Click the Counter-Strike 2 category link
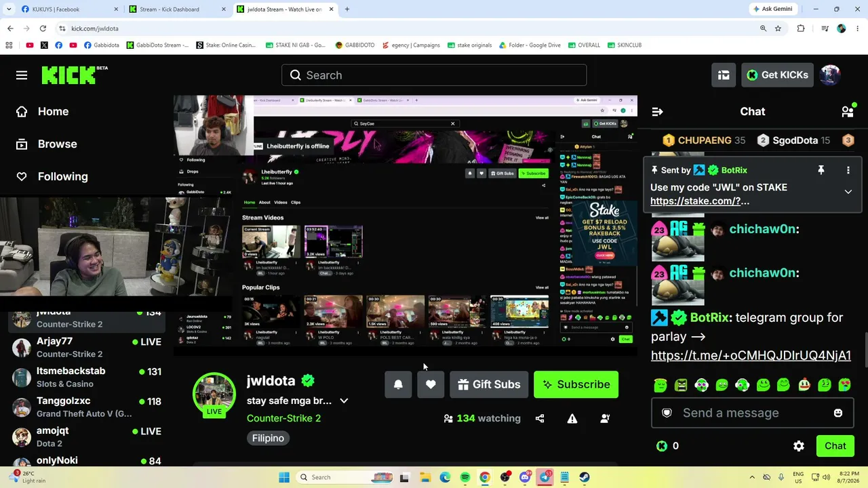Image resolution: width=868 pixels, height=488 pixels. click(x=283, y=418)
